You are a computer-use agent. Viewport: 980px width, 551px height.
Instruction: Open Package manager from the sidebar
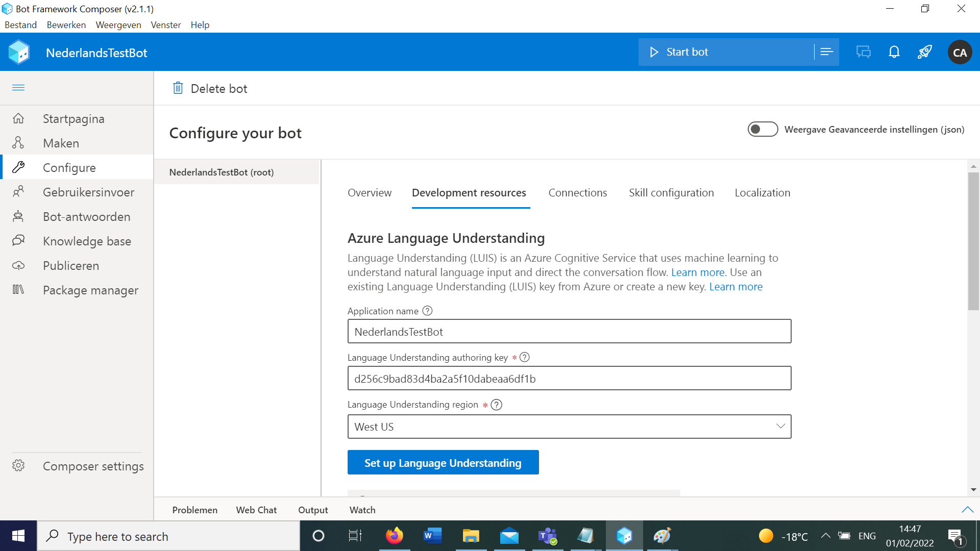coord(90,290)
